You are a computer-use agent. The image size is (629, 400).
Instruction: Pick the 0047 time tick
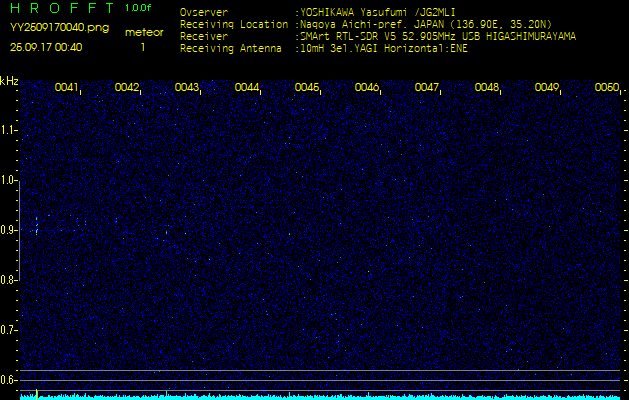(427, 88)
